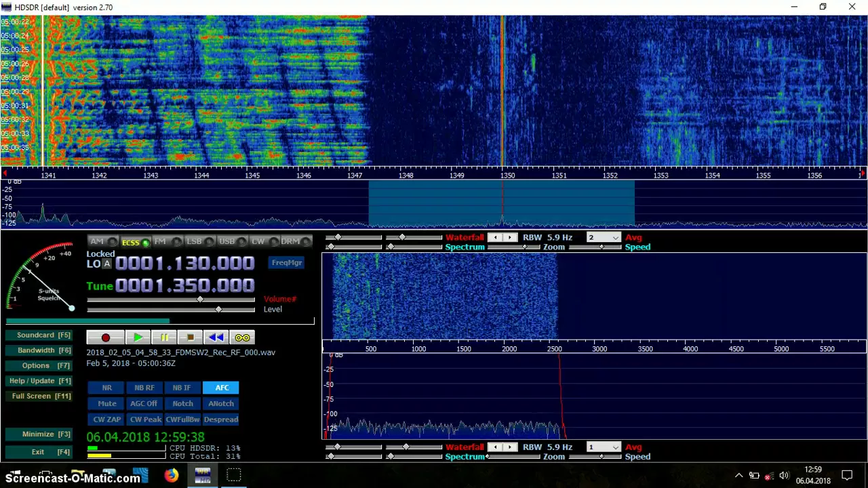868x488 pixels.
Task: Decrease lower RBW with left arrow
Action: coord(496,447)
